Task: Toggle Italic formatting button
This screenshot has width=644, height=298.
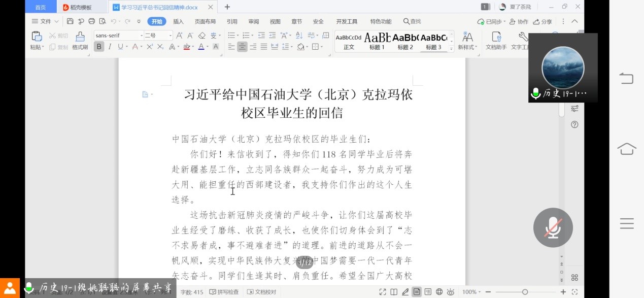Action: pyautogui.click(x=110, y=47)
